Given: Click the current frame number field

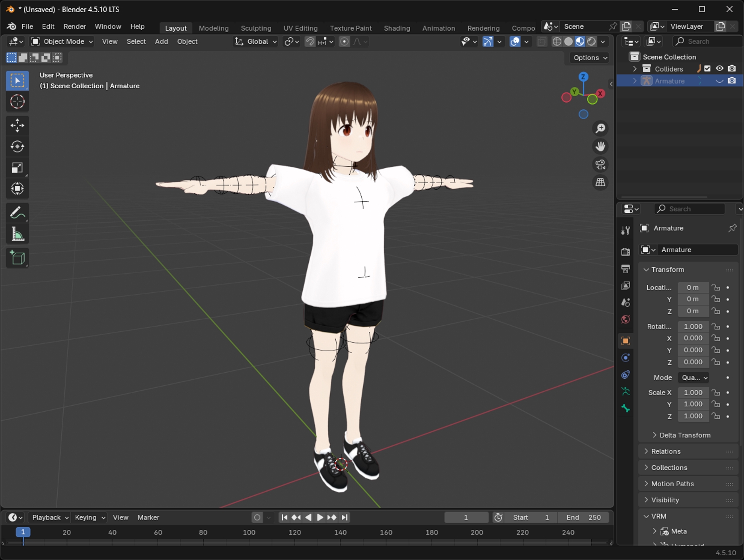Looking at the screenshot, I should pyautogui.click(x=466, y=517).
